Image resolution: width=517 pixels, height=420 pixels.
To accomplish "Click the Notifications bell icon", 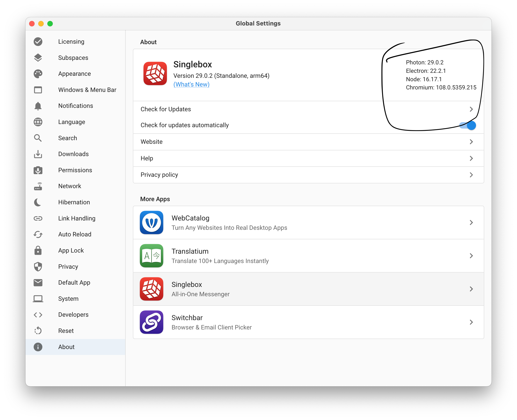I will tap(38, 106).
